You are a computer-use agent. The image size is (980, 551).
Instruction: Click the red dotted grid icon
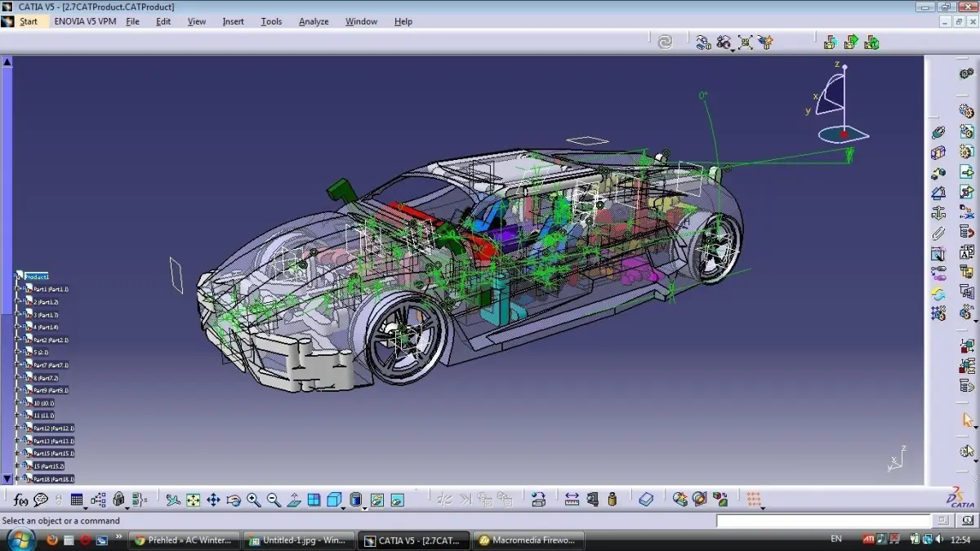point(753,500)
